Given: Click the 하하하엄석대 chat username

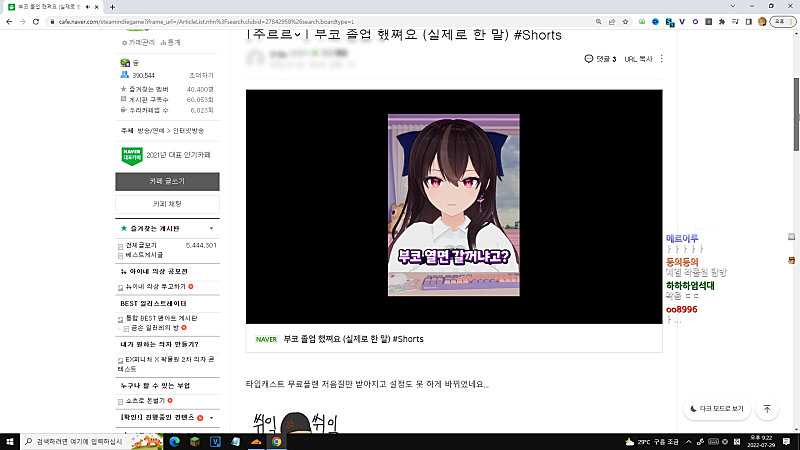Looking at the screenshot, I should (690, 286).
